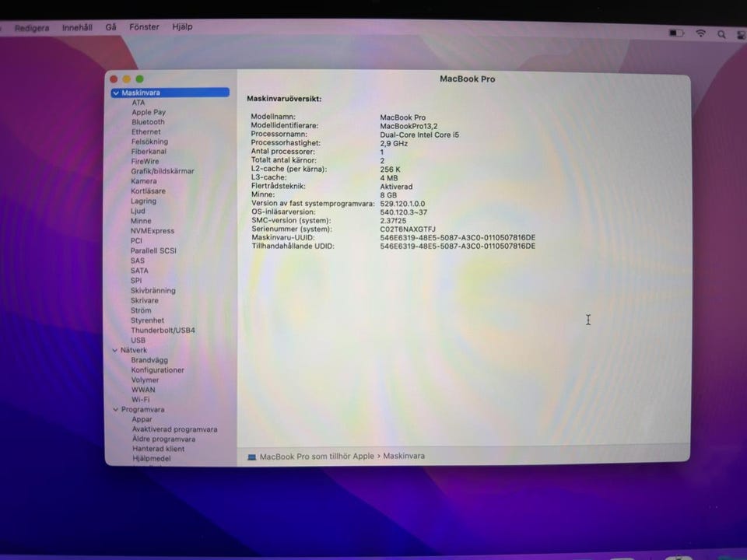Select Apple Pay in the sidebar
747x560 pixels.
coord(149,112)
